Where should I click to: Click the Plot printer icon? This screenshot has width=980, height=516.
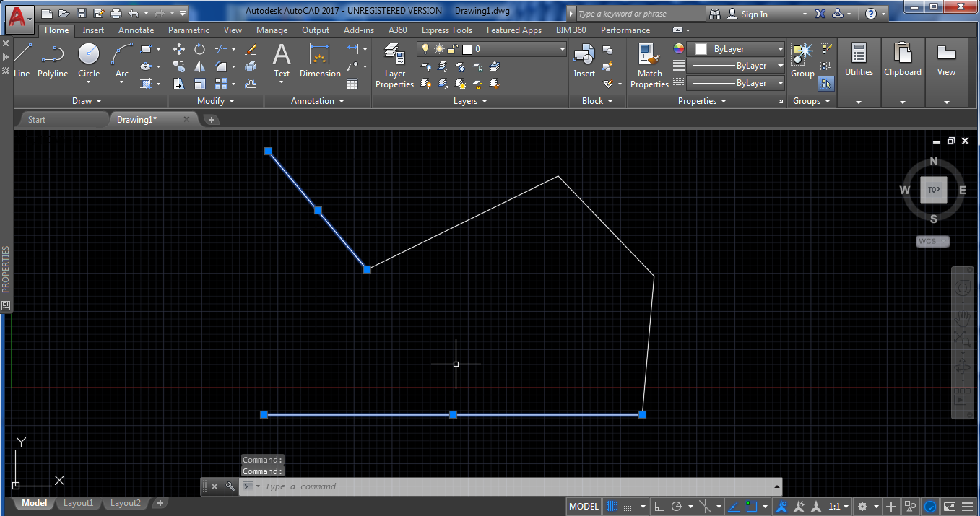pos(116,13)
